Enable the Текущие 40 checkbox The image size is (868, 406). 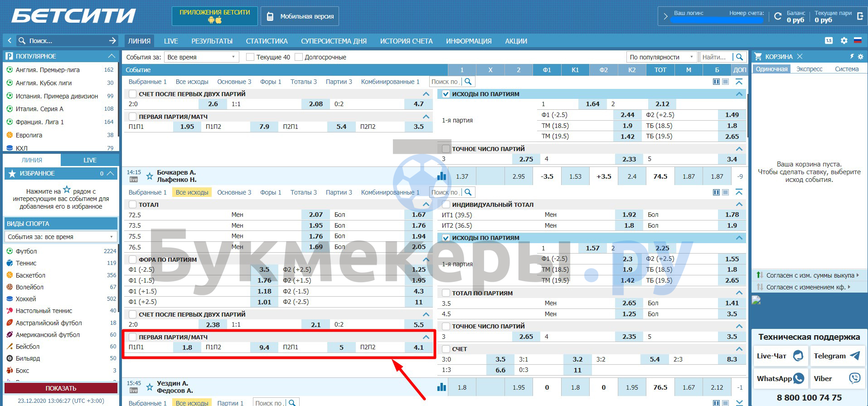click(250, 57)
